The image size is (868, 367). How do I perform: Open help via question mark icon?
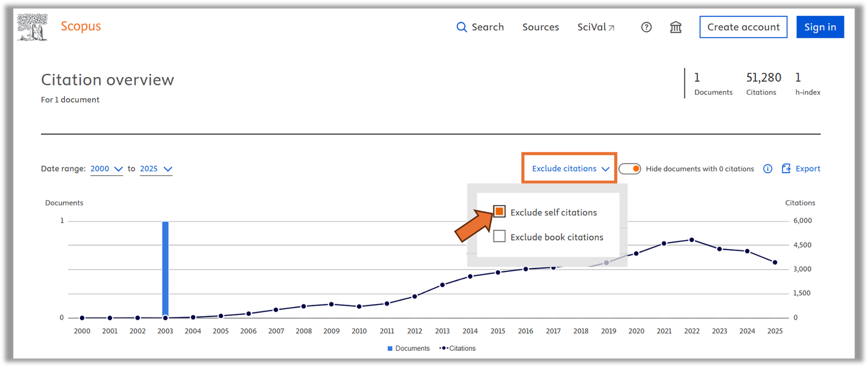click(646, 27)
